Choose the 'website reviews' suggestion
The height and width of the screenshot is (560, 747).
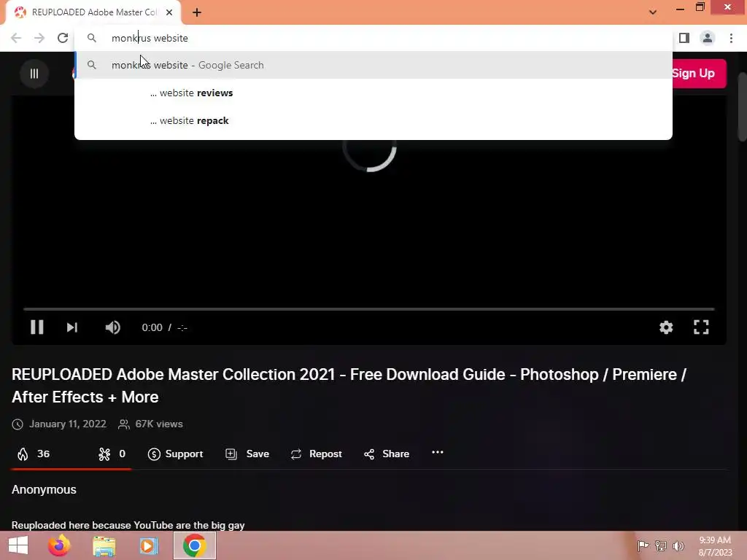(373, 93)
